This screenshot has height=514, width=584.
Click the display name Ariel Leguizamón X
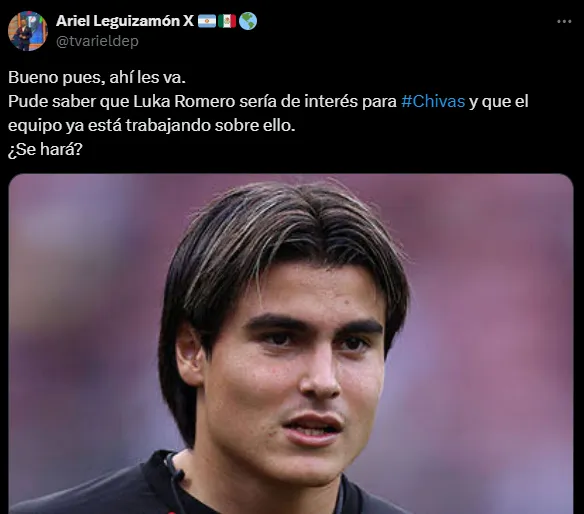[125, 21]
